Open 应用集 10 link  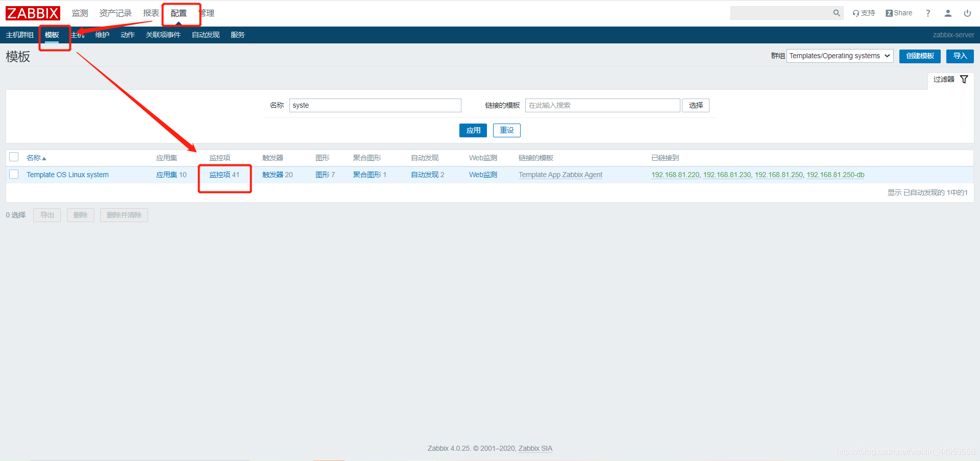pos(171,175)
